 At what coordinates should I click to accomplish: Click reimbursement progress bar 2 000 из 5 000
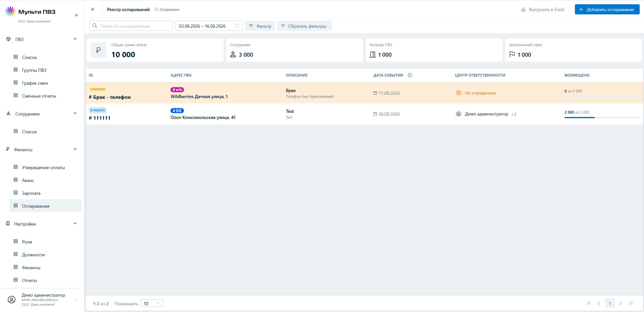coord(602,117)
